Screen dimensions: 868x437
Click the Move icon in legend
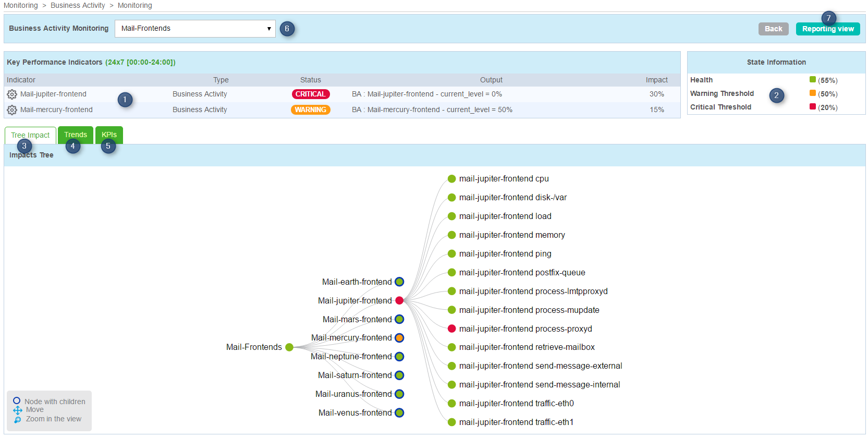coord(18,410)
